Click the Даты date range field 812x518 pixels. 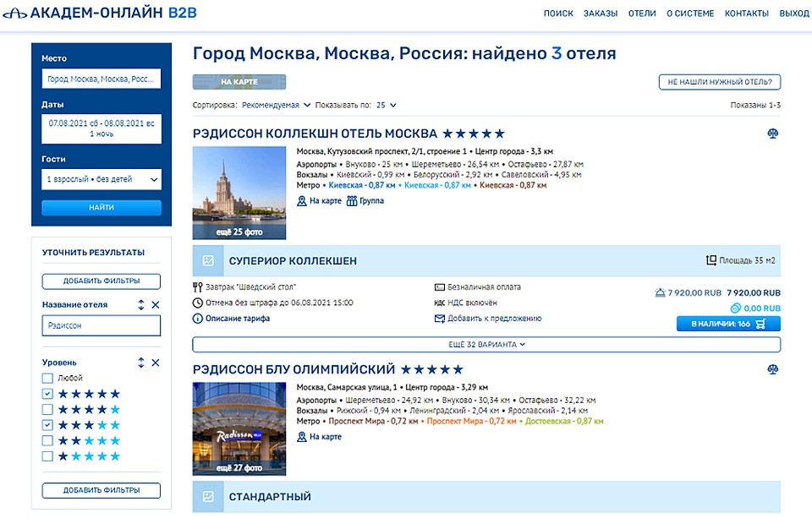point(101,128)
